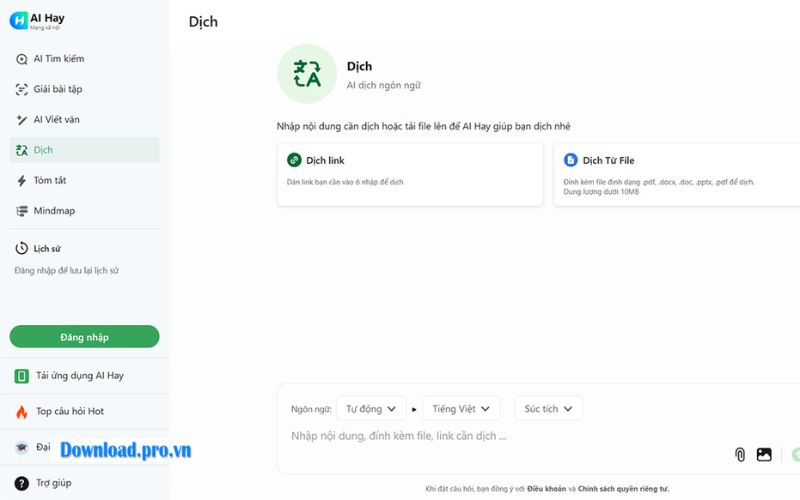Viewport: 800px width, 500px height.
Task: Click the graduation cap icon
Action: 21,447
